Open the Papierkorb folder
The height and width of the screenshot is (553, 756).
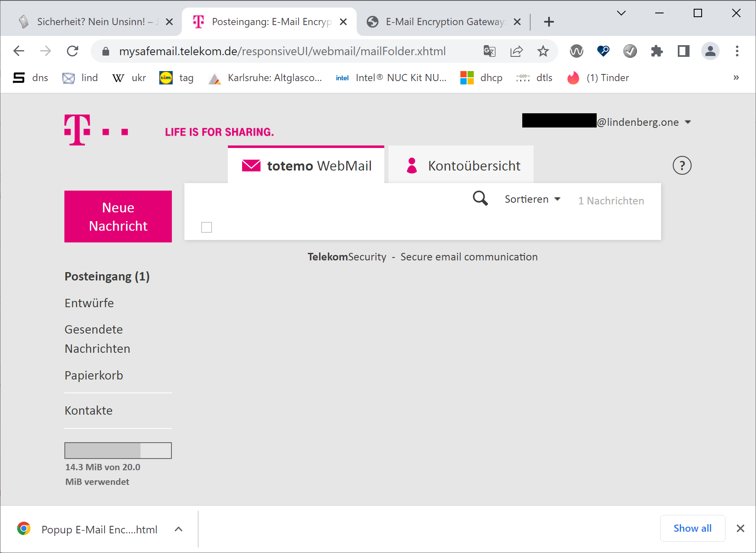click(x=94, y=375)
